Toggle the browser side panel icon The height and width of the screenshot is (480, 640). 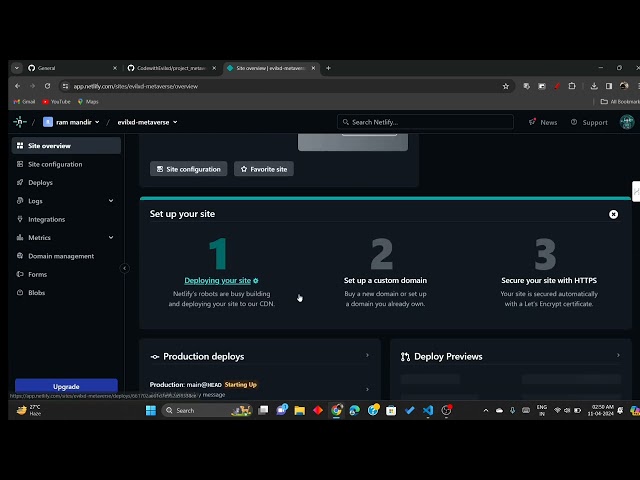pyautogui.click(x=609, y=86)
